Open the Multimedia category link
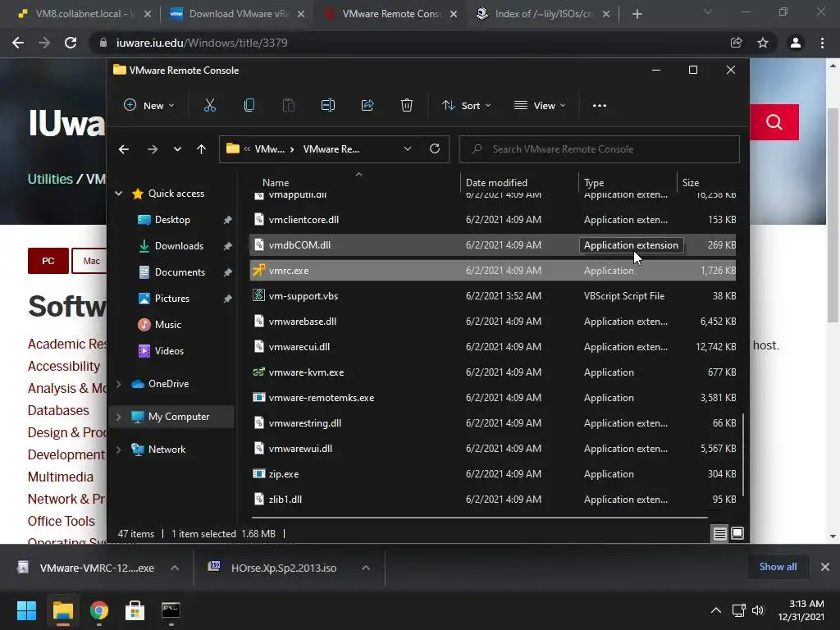The height and width of the screenshot is (630, 840). 61,477
